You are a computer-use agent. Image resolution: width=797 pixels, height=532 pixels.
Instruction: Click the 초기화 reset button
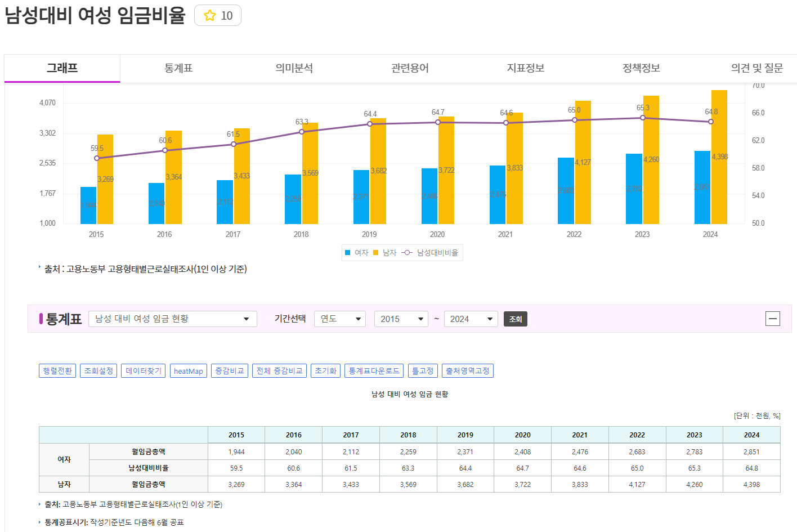pyautogui.click(x=325, y=371)
